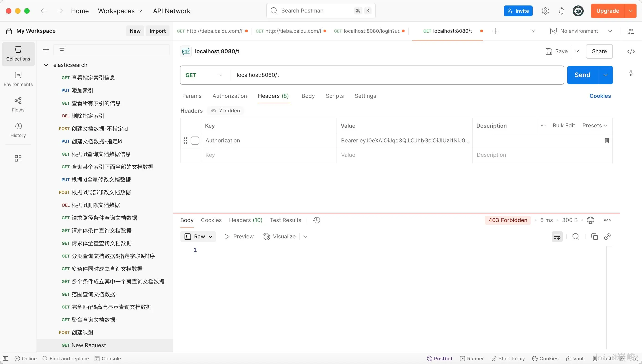Viewport: 642px width, 364px height.
Task: Open the code snippet panel icon
Action: click(631, 51)
